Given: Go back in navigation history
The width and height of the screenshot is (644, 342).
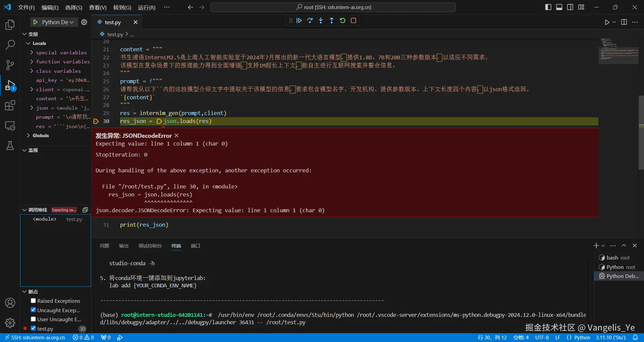Looking at the screenshot, I should (x=191, y=7).
